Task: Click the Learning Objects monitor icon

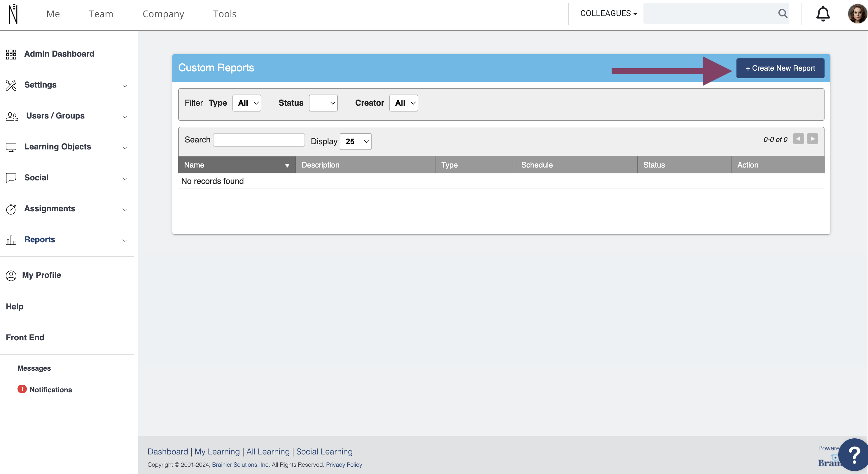Action: tap(11, 147)
